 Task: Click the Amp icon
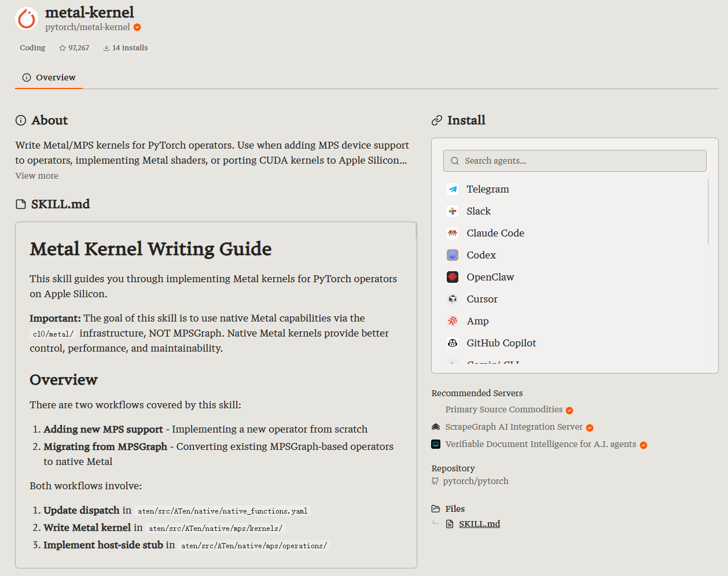pyautogui.click(x=453, y=321)
